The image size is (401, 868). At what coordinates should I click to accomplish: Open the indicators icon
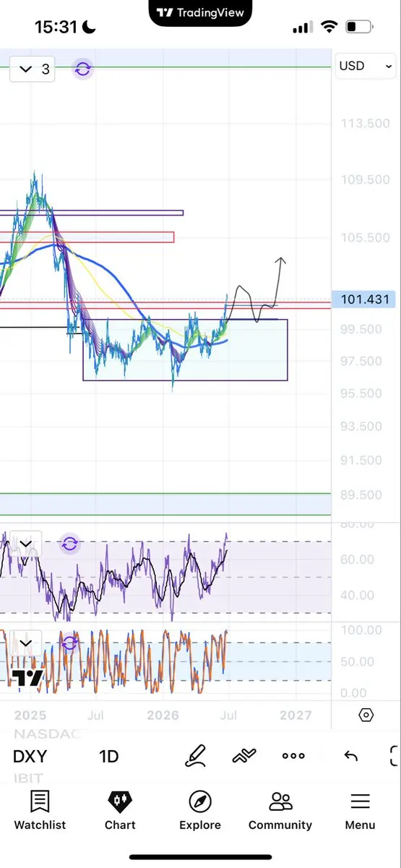244,756
